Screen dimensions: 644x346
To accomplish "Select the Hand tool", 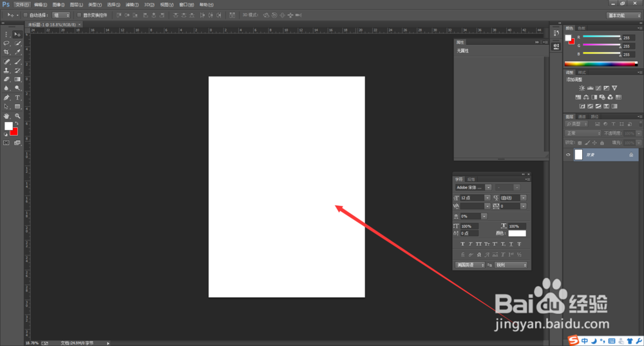I will coord(6,116).
